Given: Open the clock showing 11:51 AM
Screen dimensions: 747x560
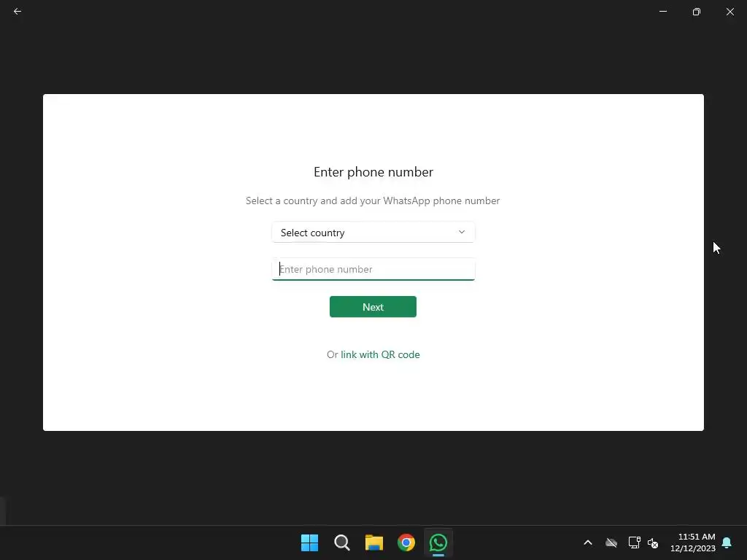Looking at the screenshot, I should [693, 542].
